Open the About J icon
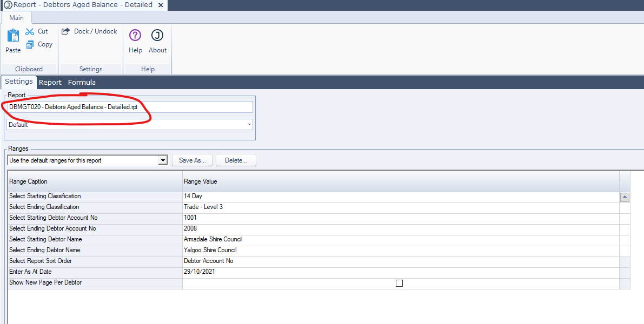This screenshot has width=644, height=324. click(x=157, y=36)
